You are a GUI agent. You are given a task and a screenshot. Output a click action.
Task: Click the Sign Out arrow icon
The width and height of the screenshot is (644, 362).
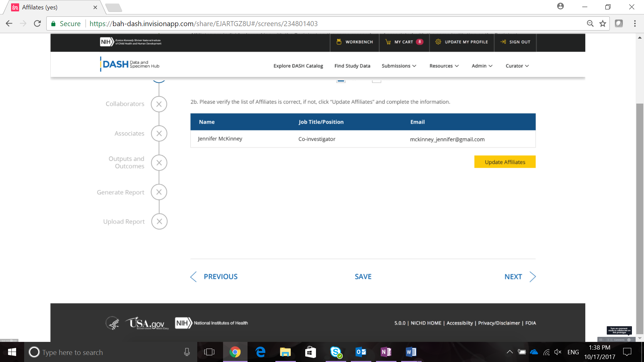pos(503,42)
